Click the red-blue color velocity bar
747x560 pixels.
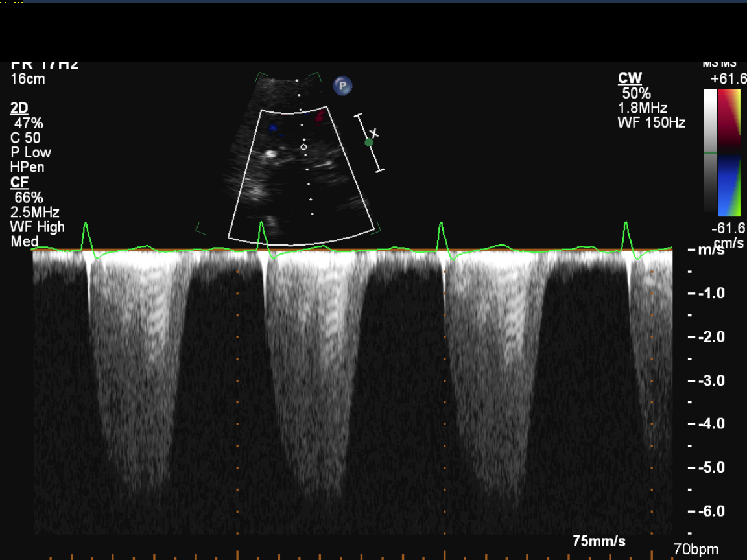[x=728, y=152]
